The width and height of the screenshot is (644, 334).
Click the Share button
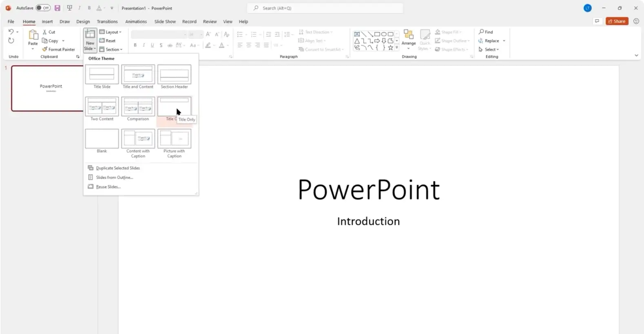coord(617,21)
